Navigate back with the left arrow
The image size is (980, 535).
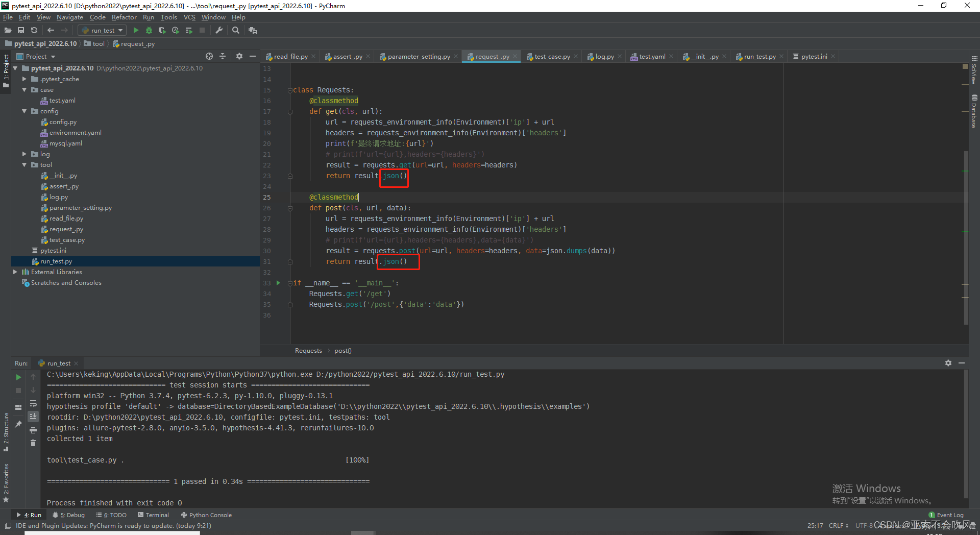tap(51, 31)
